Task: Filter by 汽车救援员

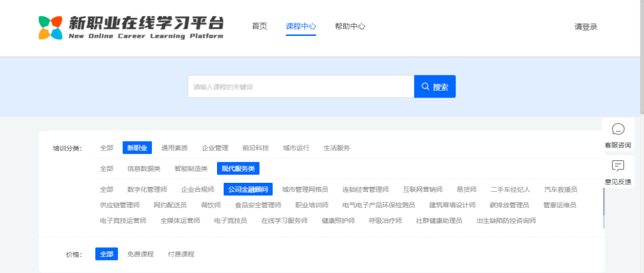Action: [561, 189]
